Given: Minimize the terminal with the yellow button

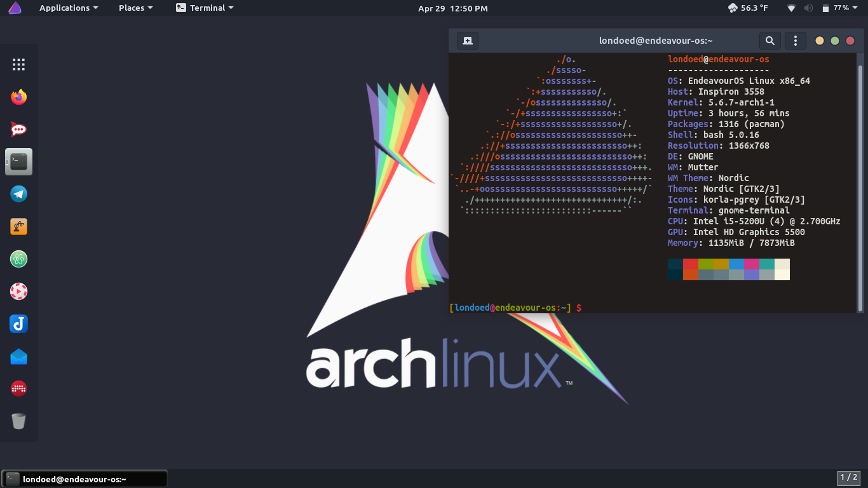Looking at the screenshot, I should (x=820, y=41).
